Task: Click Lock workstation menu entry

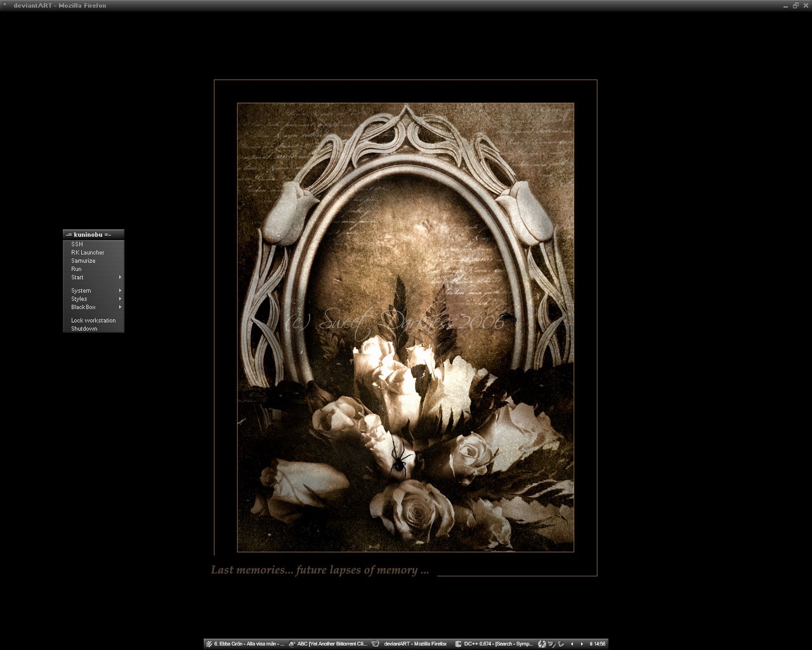Action: point(93,321)
